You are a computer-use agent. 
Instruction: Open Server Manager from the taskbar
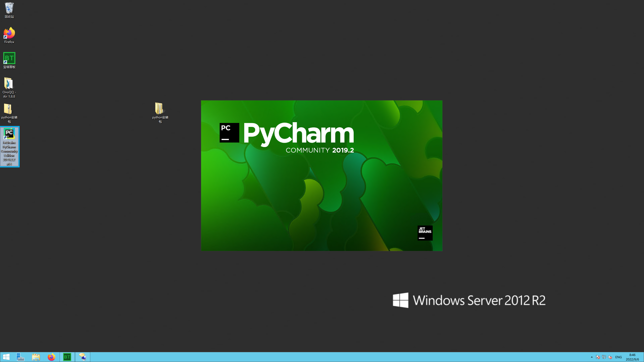(20, 357)
